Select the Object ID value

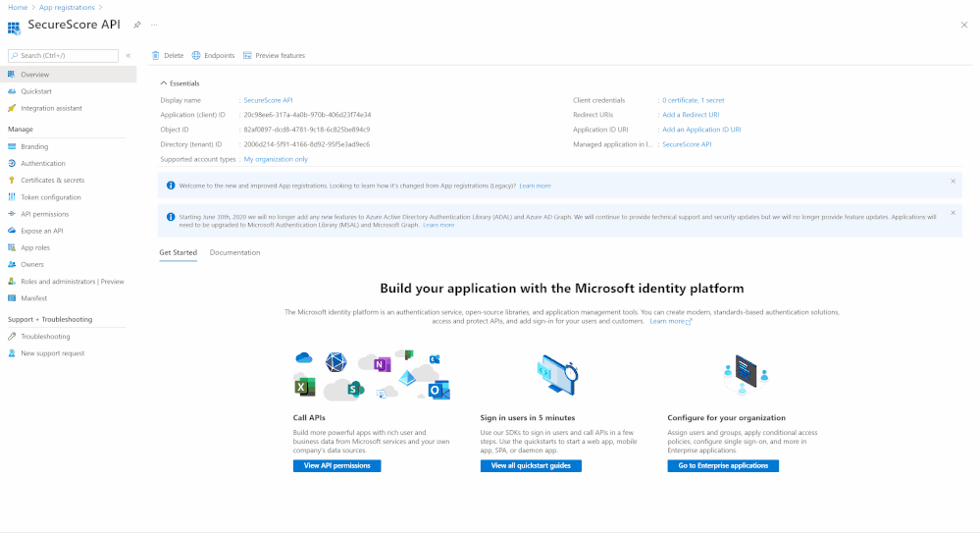[307, 130]
